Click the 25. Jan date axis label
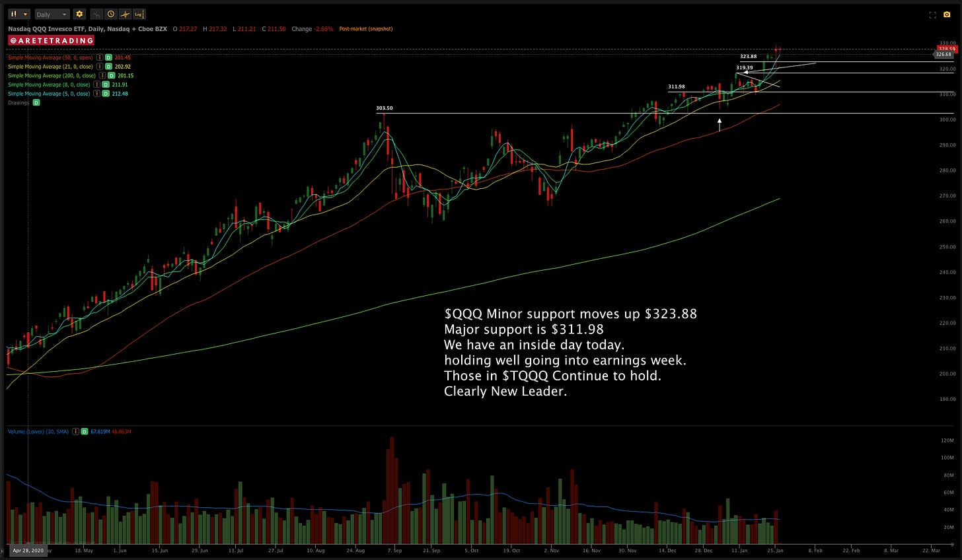The width and height of the screenshot is (962, 560). 776,550
